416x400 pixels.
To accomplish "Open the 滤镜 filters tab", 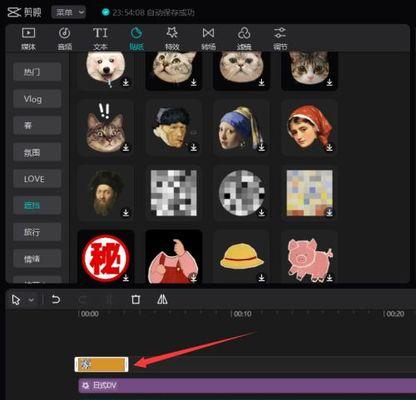I will pyautogui.click(x=244, y=39).
